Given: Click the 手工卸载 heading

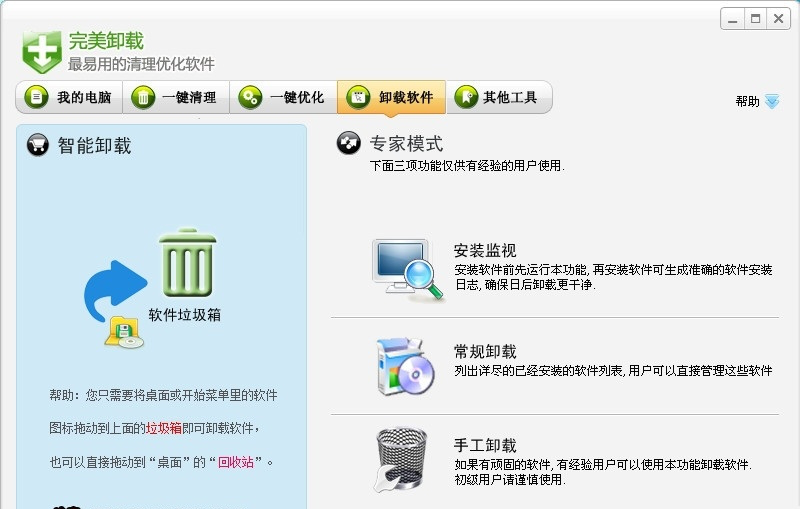Looking at the screenshot, I should [x=485, y=445].
